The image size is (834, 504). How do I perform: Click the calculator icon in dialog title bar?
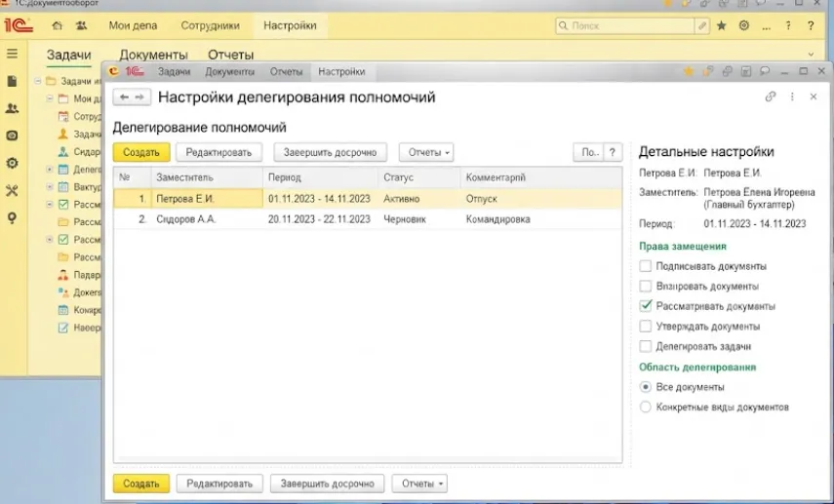tap(746, 71)
